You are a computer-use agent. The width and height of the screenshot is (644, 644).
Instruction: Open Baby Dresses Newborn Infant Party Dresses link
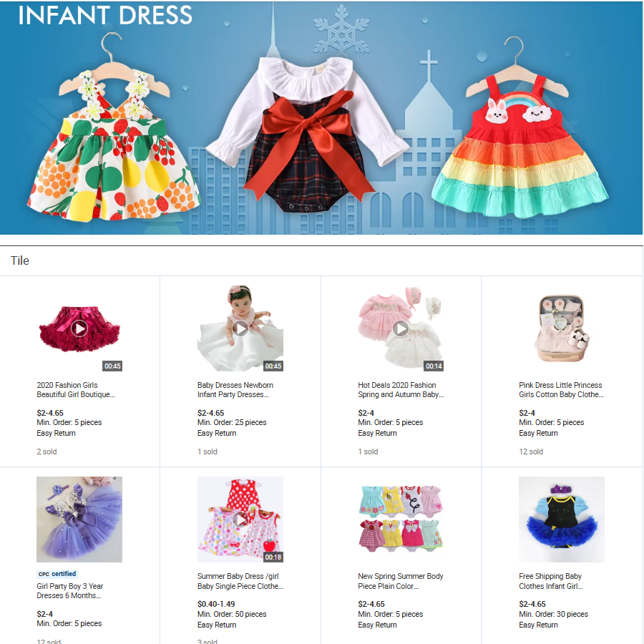(235, 390)
